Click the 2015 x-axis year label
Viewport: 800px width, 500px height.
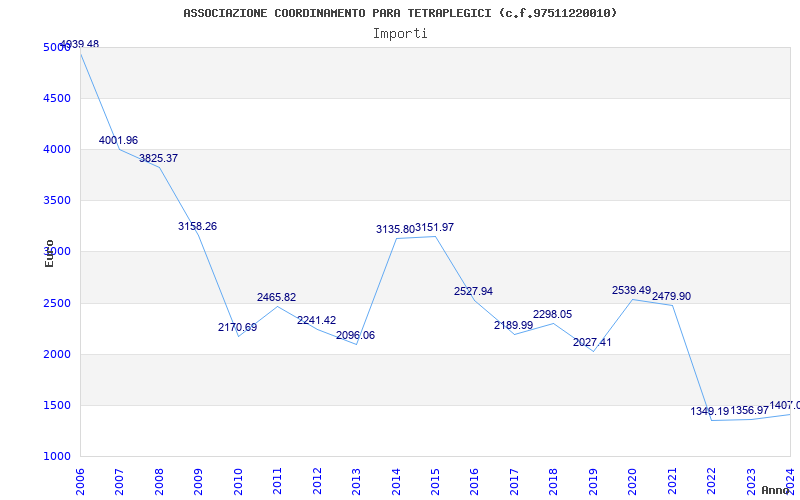tap(435, 482)
